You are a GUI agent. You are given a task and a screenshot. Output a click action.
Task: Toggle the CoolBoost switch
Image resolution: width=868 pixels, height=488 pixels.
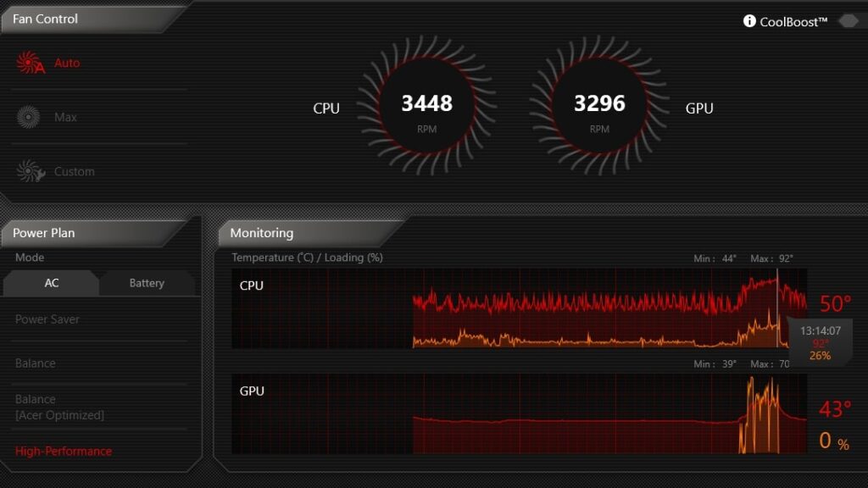coord(848,21)
